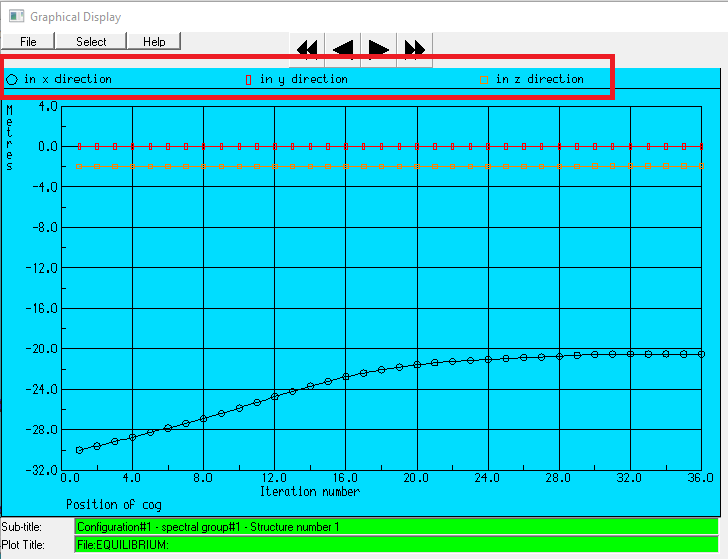This screenshot has height=559, width=728.
Task: Click the Graphical Display window title
Action: pos(75,17)
